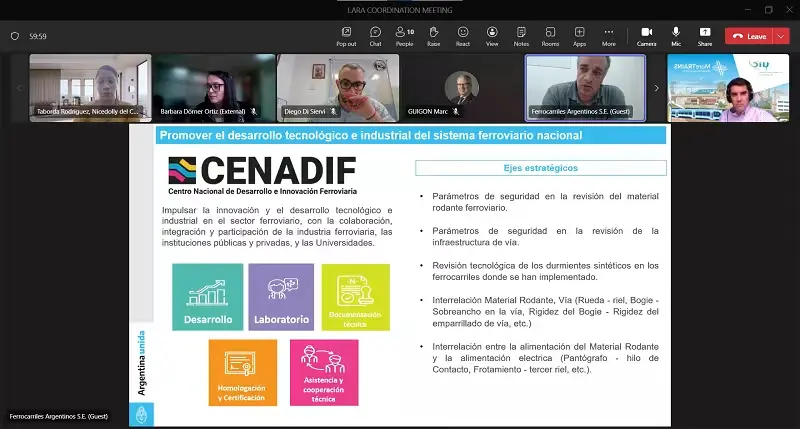The height and width of the screenshot is (429, 800).
Task: Share your screen content
Action: coord(705,37)
